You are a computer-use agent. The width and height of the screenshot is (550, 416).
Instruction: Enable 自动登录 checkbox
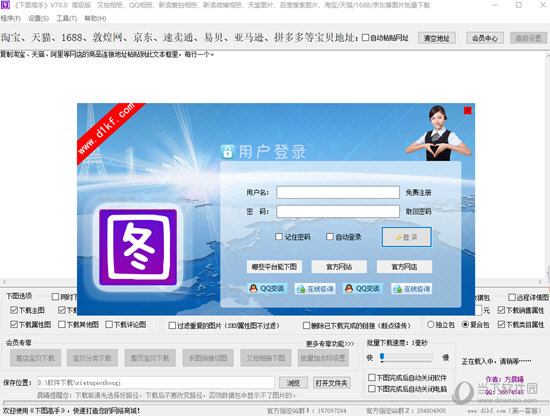330,237
